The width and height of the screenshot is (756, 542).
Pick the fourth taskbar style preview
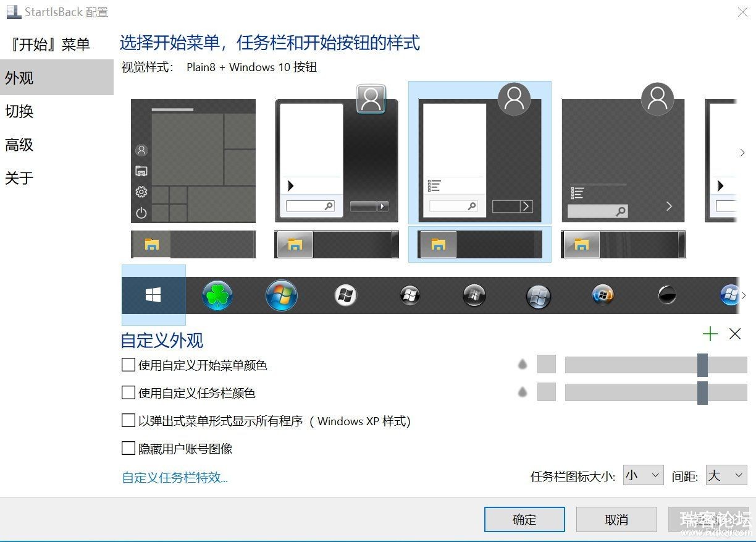tap(623, 244)
